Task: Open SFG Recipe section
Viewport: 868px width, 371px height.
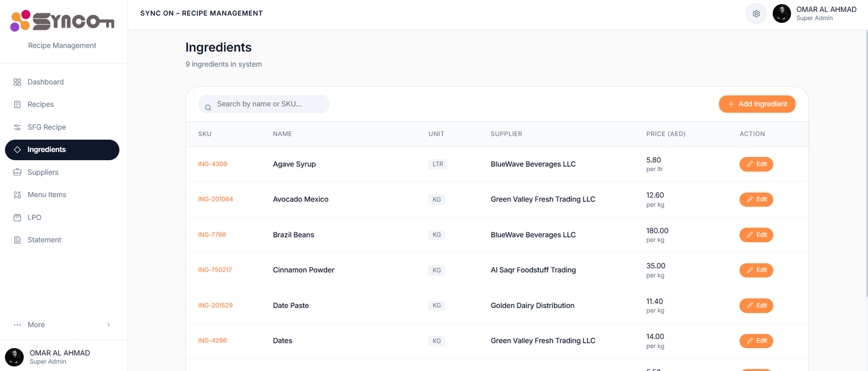Action: [x=62, y=127]
